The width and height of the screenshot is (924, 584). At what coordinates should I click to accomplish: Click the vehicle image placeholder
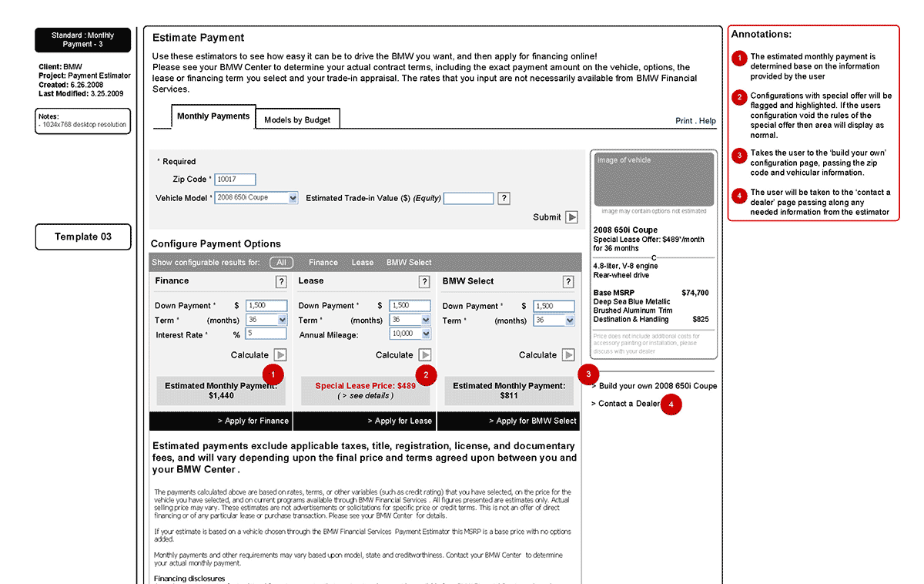coord(654,179)
